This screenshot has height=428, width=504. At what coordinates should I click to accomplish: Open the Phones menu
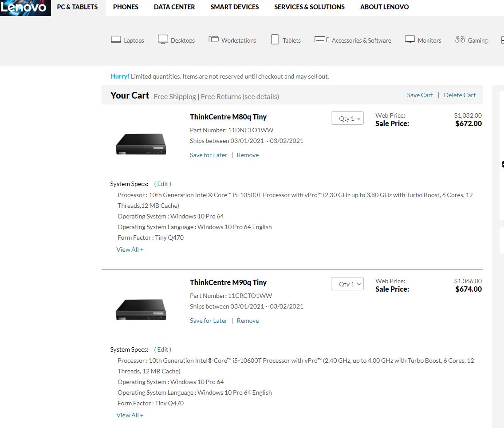[x=126, y=7]
